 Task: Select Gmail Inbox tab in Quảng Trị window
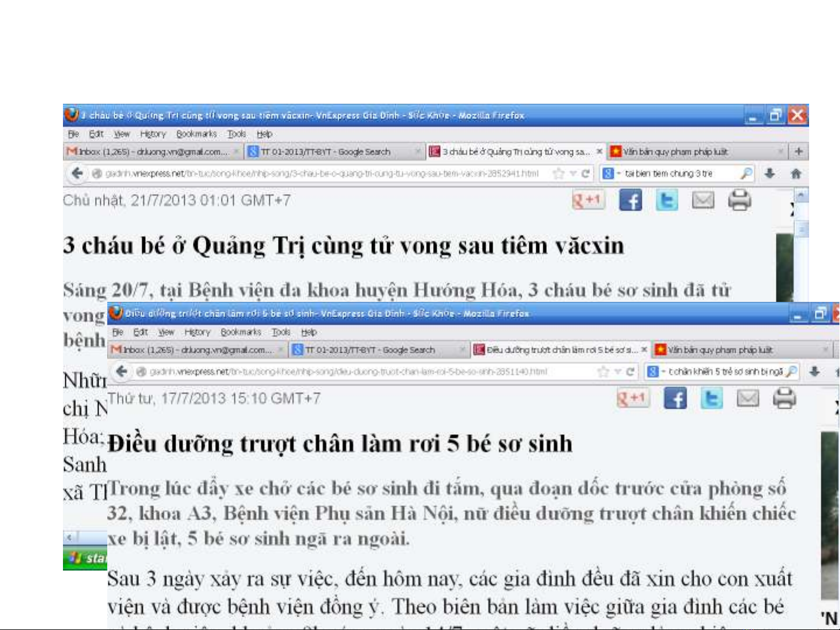147,152
